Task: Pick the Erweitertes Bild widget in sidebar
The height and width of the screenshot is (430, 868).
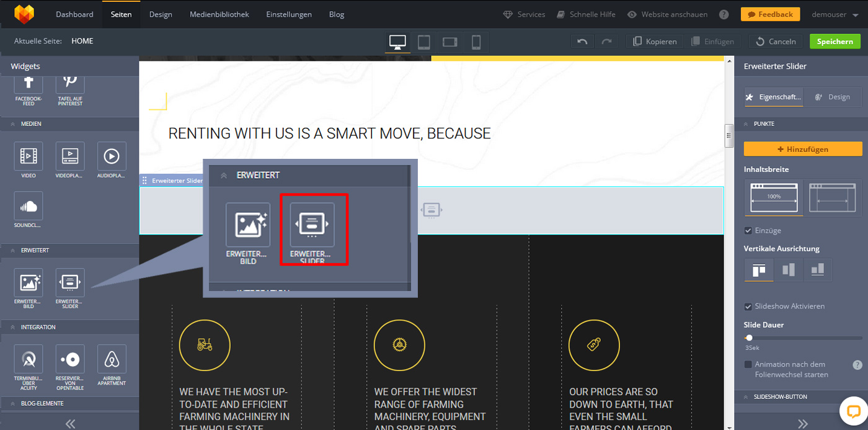Action: point(29,283)
